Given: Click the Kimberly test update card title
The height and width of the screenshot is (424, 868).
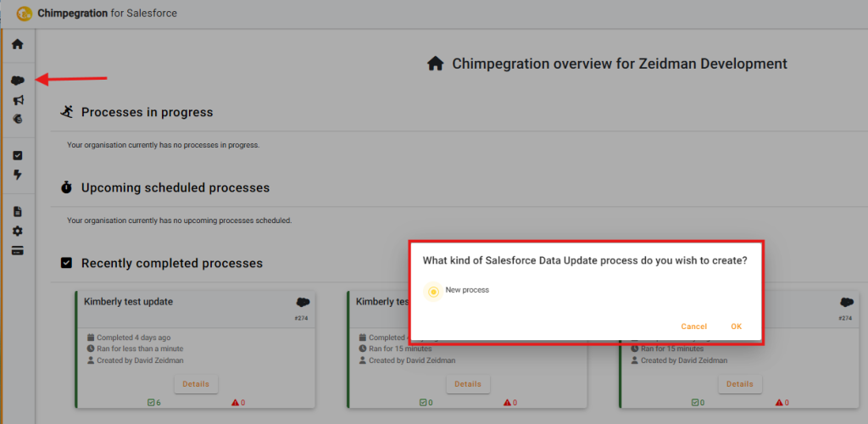Looking at the screenshot, I should (x=128, y=302).
